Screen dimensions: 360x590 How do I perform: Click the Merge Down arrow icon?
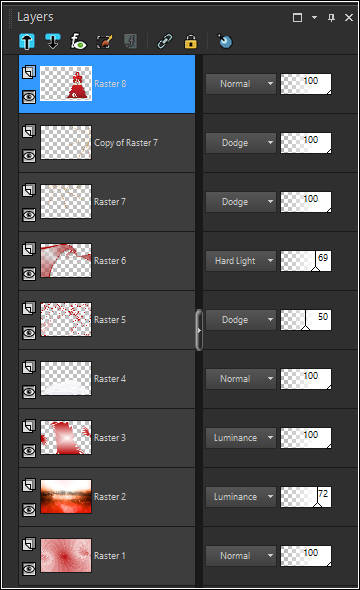click(52, 41)
